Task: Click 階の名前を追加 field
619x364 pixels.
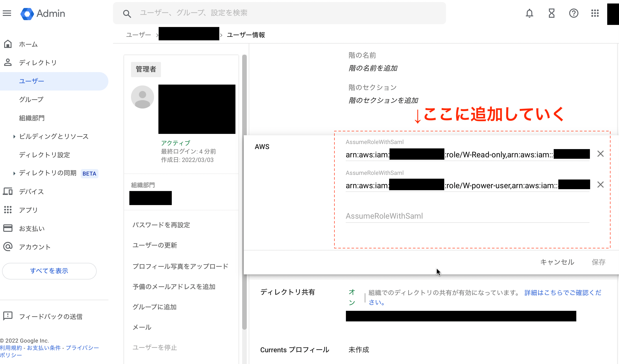Action: [373, 68]
